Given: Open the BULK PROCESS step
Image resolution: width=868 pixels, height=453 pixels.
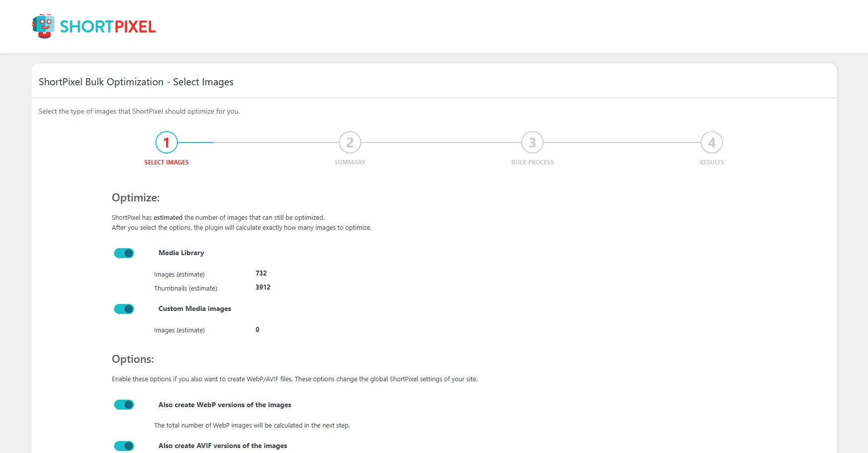Looking at the screenshot, I should point(532,162).
